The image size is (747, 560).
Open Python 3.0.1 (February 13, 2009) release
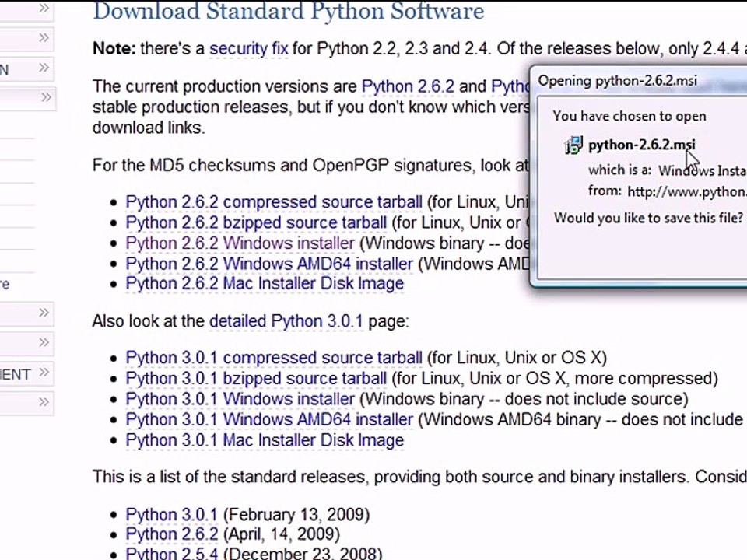[x=171, y=514]
